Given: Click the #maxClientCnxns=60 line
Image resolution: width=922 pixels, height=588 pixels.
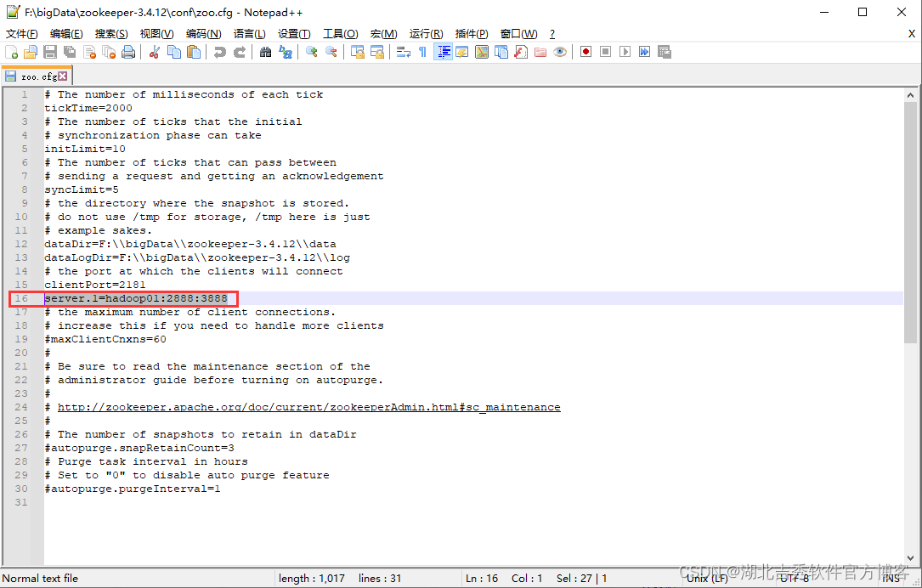Looking at the screenshot, I should tap(105, 339).
